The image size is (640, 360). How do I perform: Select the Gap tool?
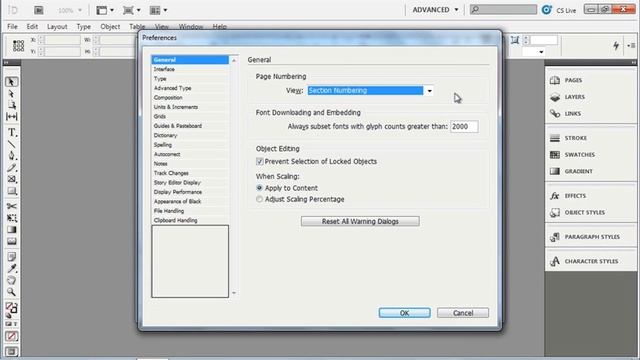coord(11,117)
